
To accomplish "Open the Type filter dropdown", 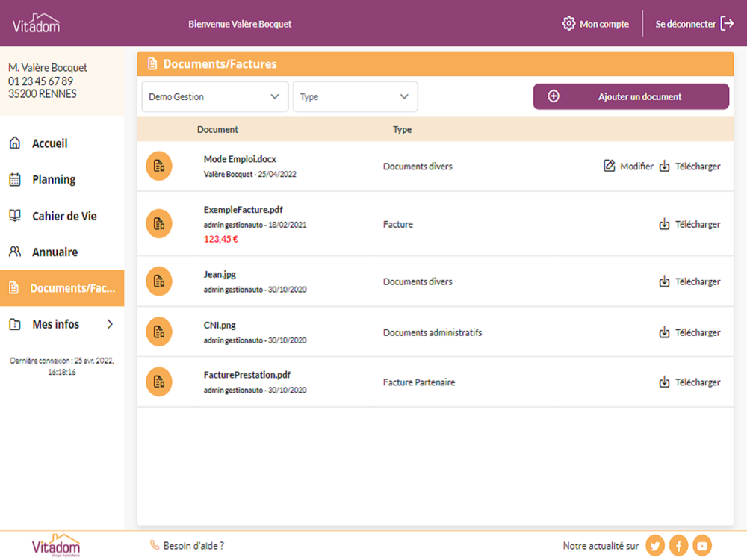I will pos(355,96).
